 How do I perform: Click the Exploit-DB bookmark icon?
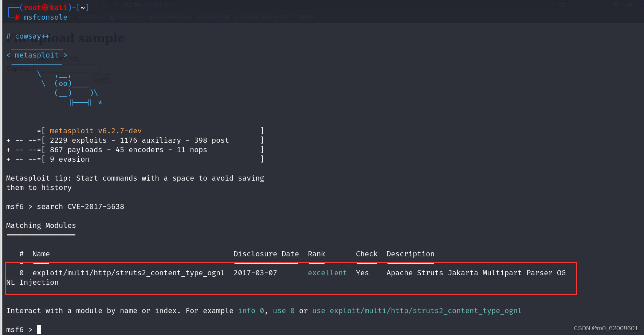point(199,17)
